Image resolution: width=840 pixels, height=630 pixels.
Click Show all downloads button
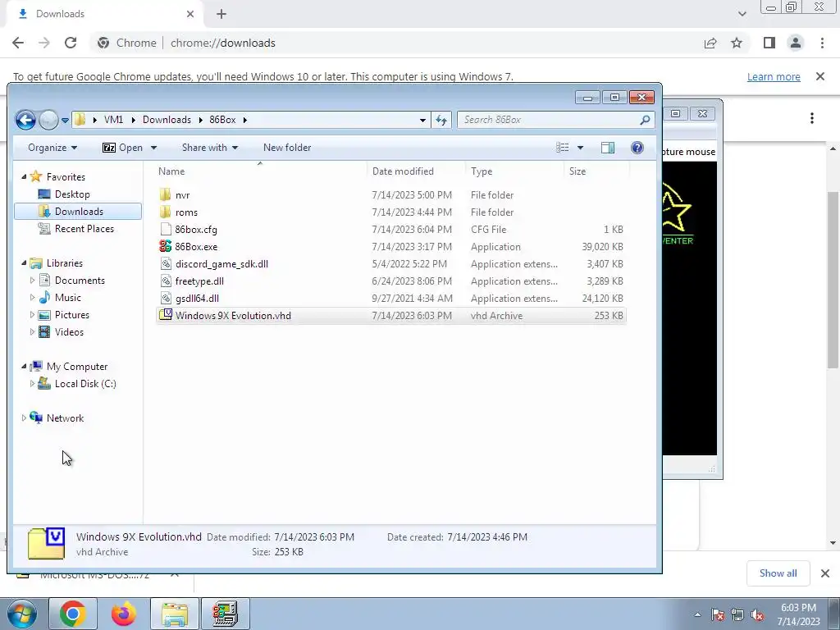(778, 573)
